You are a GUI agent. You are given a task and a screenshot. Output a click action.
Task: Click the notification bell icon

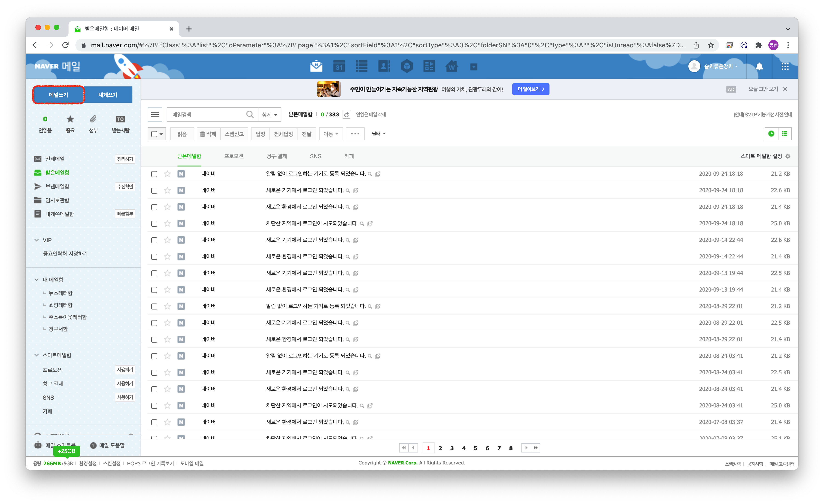(x=759, y=66)
